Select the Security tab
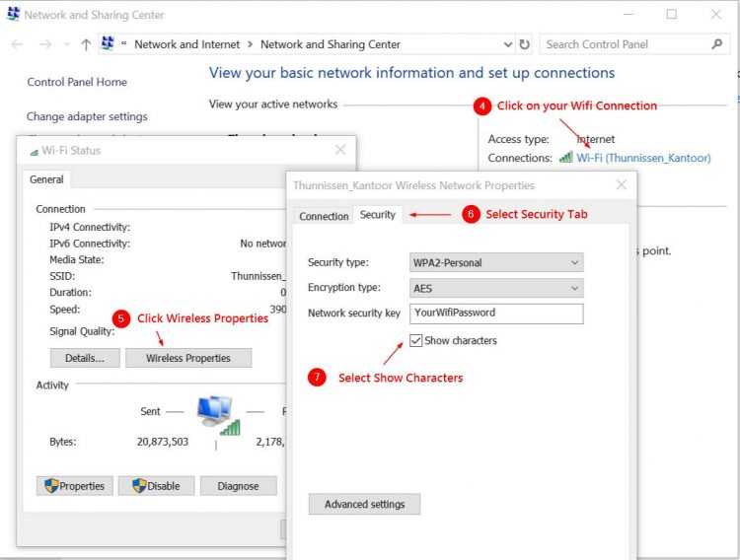Screen dimensions: 740x560 pyautogui.click(x=377, y=215)
